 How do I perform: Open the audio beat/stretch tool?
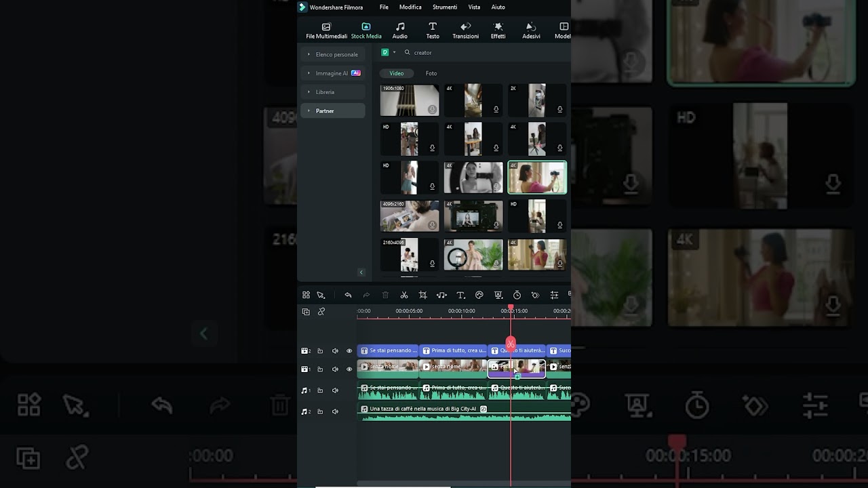click(x=441, y=295)
